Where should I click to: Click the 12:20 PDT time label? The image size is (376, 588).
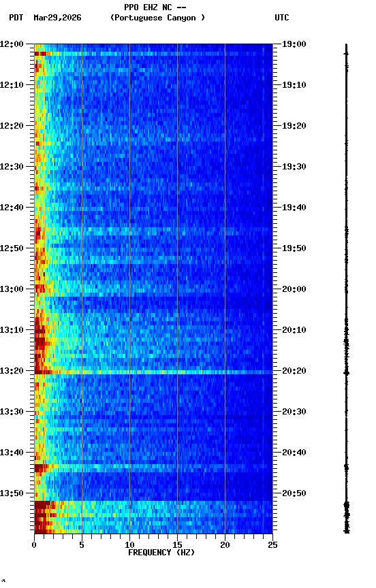click(x=12, y=126)
